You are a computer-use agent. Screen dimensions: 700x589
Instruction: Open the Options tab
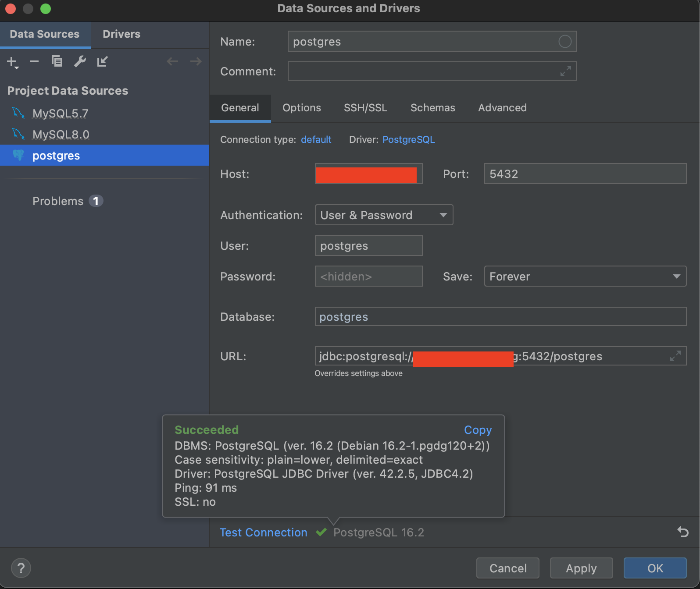tap(302, 108)
